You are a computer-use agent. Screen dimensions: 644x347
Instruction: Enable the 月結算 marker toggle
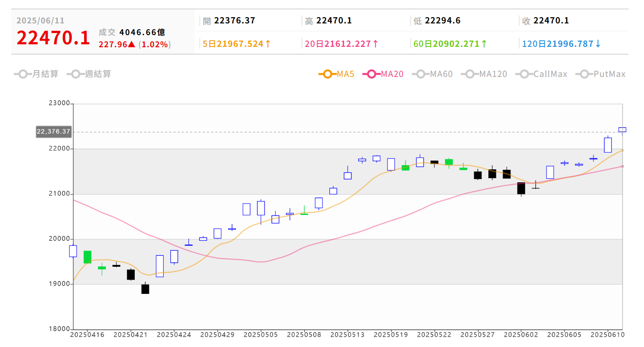click(x=36, y=74)
